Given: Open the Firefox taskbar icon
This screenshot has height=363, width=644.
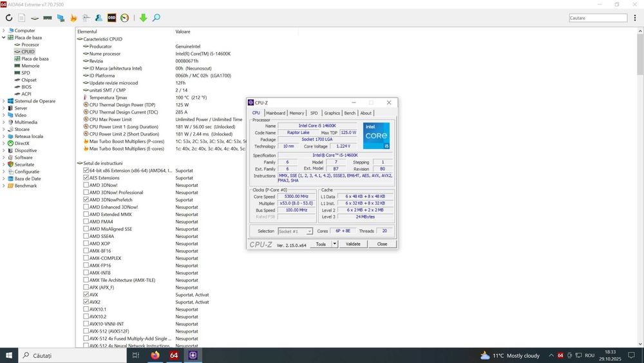Looking at the screenshot, I should [155, 355].
